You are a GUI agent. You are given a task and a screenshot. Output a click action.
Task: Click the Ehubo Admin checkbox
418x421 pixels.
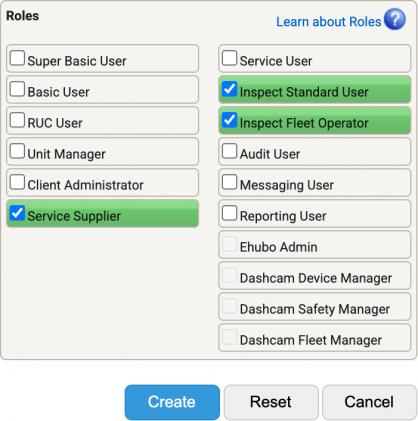coord(229,244)
